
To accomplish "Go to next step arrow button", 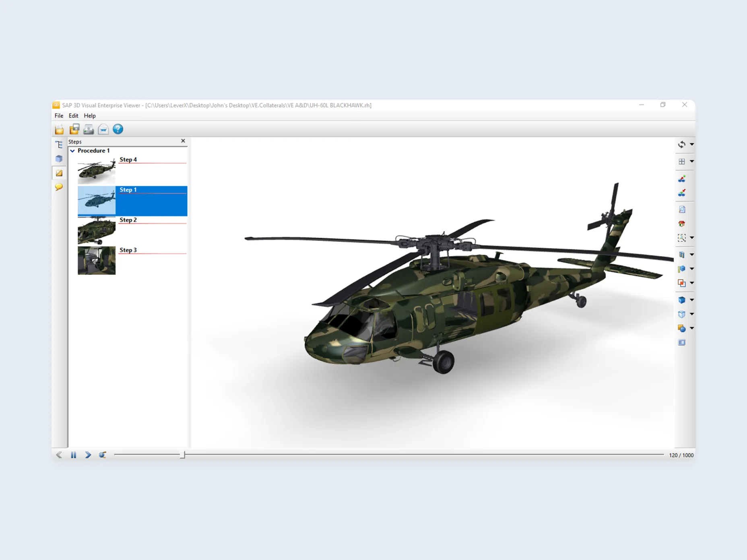I will [x=88, y=455].
